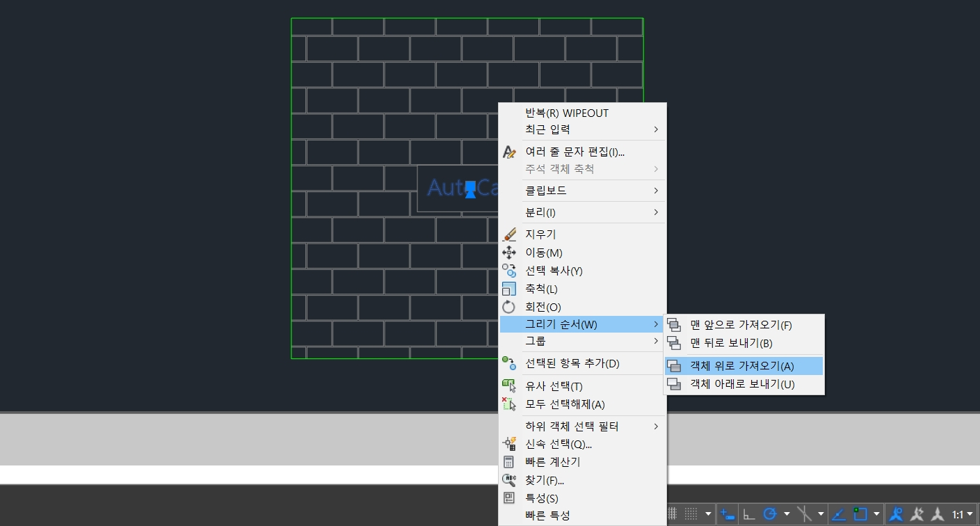Select the erase tool icon beside 지우기
The image size is (980, 526).
point(509,234)
